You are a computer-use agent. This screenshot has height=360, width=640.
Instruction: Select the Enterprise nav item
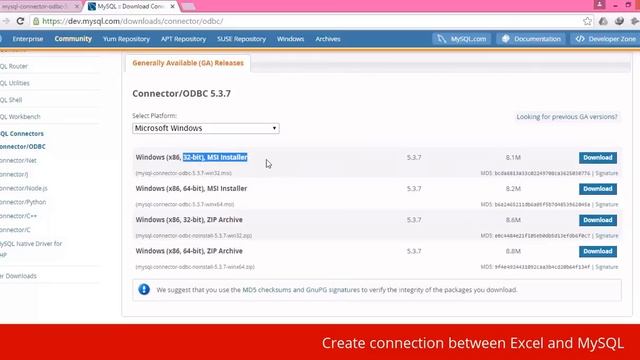[28, 39]
